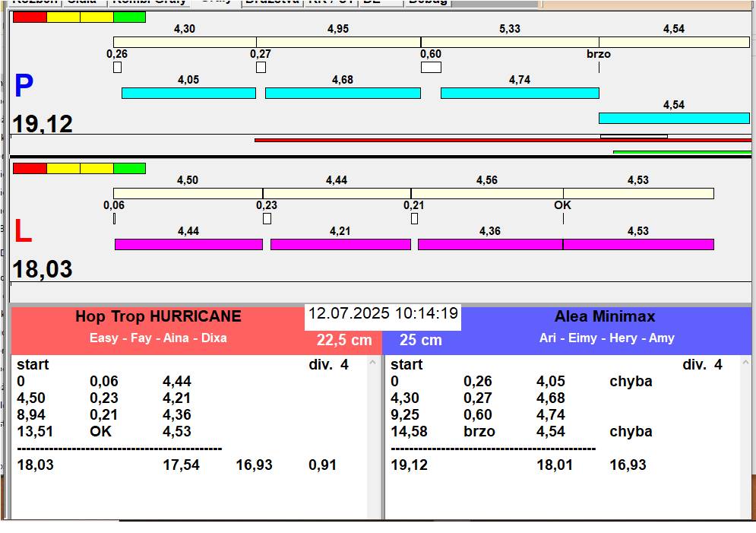Screen dimensions: 756x533
Task: Click 'chyba' in the 14,58 Alea Minimax row
Action: 631,432
